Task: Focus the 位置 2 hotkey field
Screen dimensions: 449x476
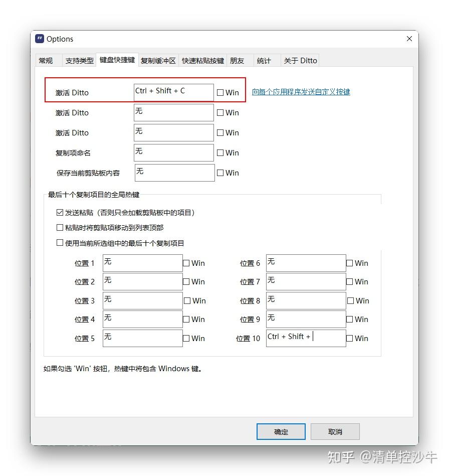Action: (143, 282)
